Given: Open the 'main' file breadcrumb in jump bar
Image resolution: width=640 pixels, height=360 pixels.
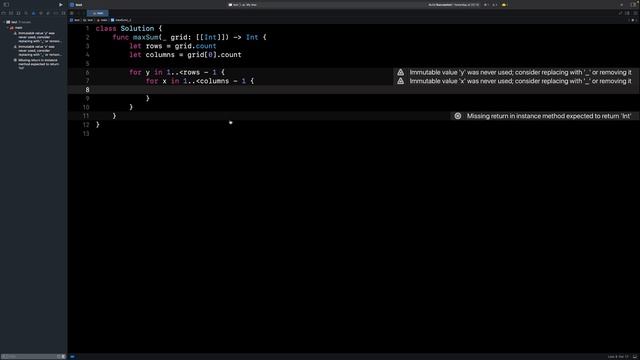Looking at the screenshot, I should tap(102, 20).
